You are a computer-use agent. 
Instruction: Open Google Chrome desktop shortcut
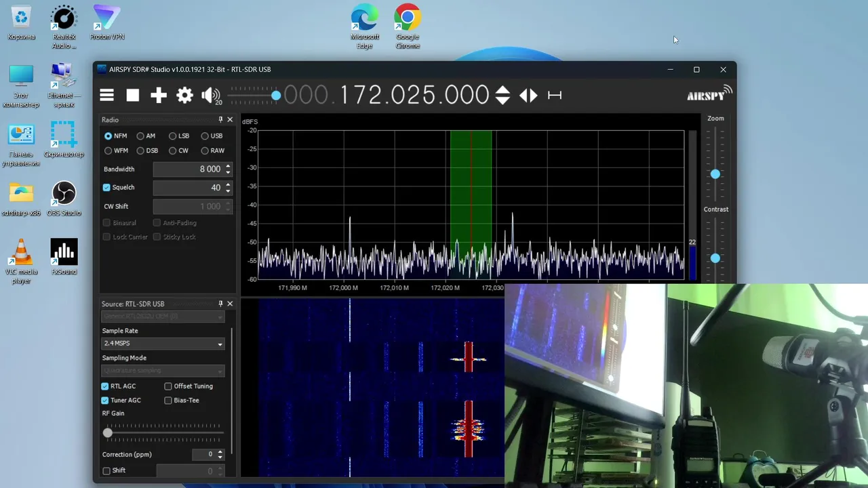tap(408, 27)
